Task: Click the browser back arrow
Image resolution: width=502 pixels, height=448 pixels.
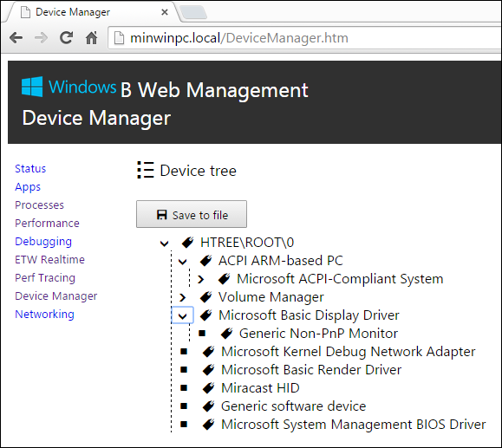Action: (x=16, y=38)
